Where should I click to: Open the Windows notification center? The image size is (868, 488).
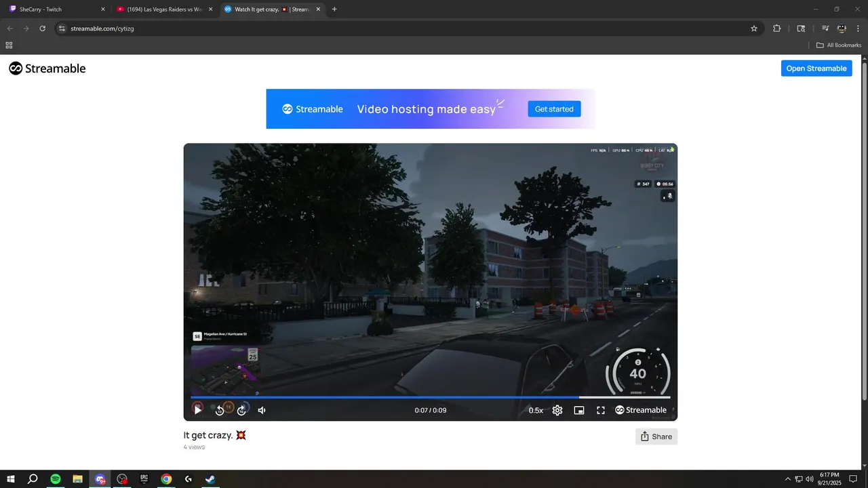click(x=853, y=479)
